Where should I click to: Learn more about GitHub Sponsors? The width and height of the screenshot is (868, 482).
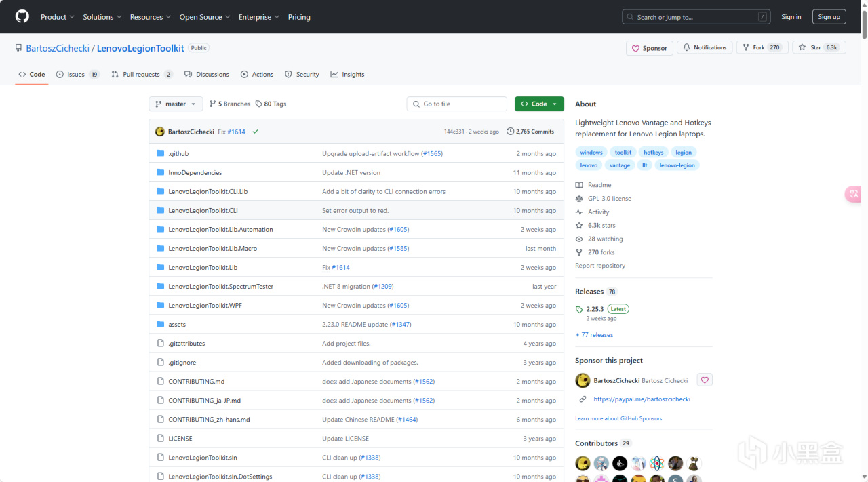click(618, 418)
